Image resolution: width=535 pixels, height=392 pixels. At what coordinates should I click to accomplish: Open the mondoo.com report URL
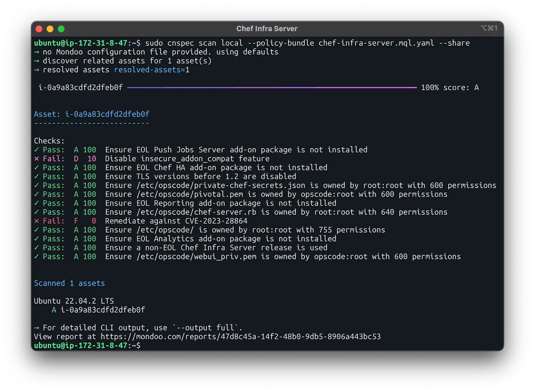(x=240, y=337)
